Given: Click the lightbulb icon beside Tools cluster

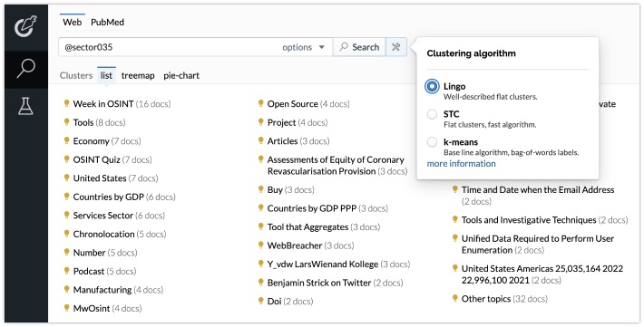Looking at the screenshot, I should (66, 121).
